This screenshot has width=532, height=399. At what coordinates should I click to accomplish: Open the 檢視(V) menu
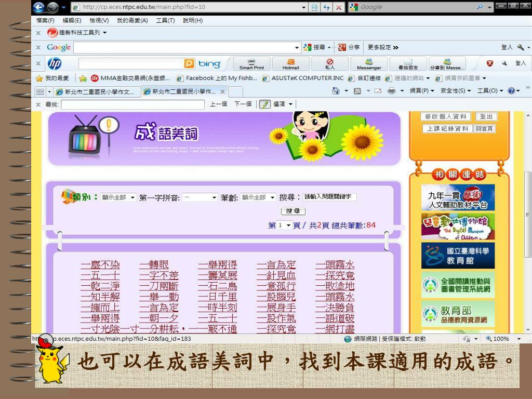pos(99,20)
